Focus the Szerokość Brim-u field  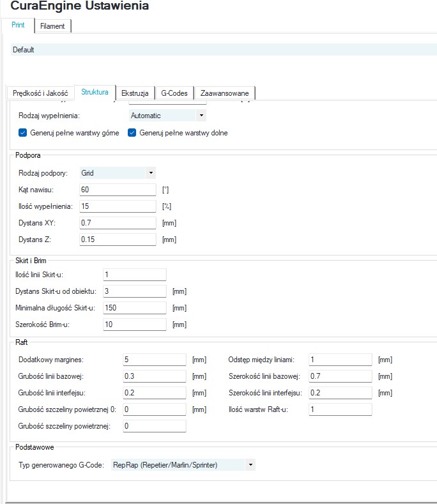click(x=135, y=325)
